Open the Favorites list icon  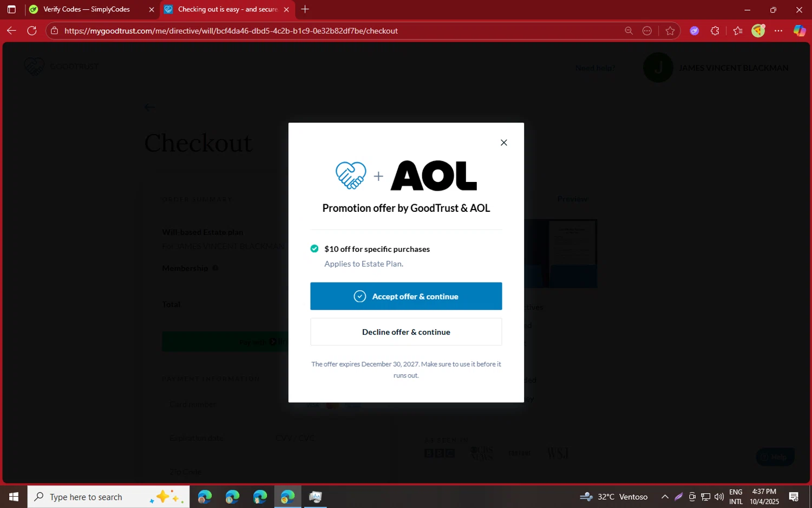tap(738, 31)
